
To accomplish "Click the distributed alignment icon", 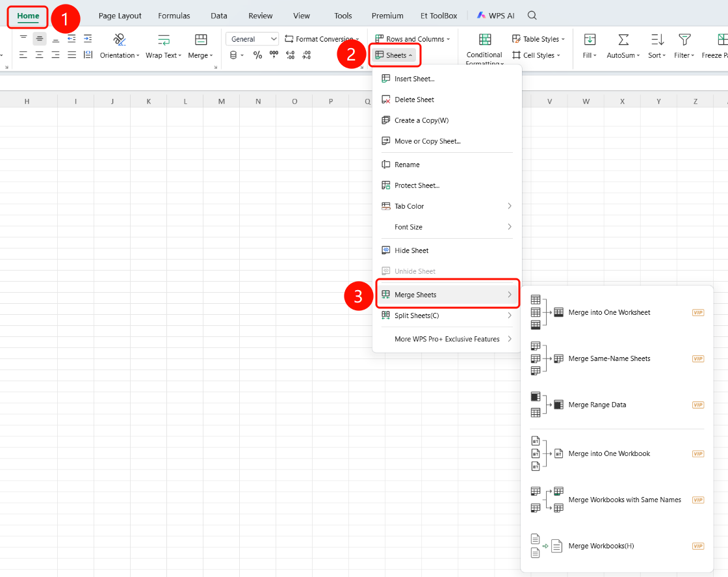I will tap(88, 55).
